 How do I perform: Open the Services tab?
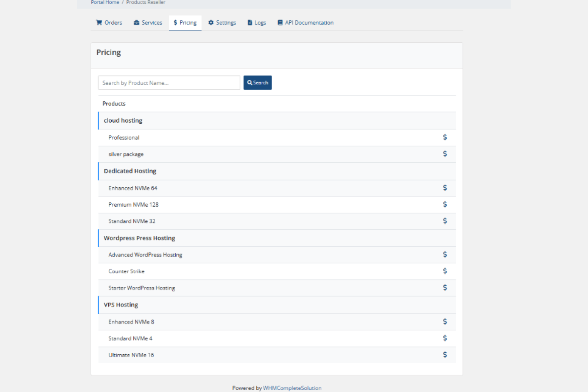[x=148, y=23]
